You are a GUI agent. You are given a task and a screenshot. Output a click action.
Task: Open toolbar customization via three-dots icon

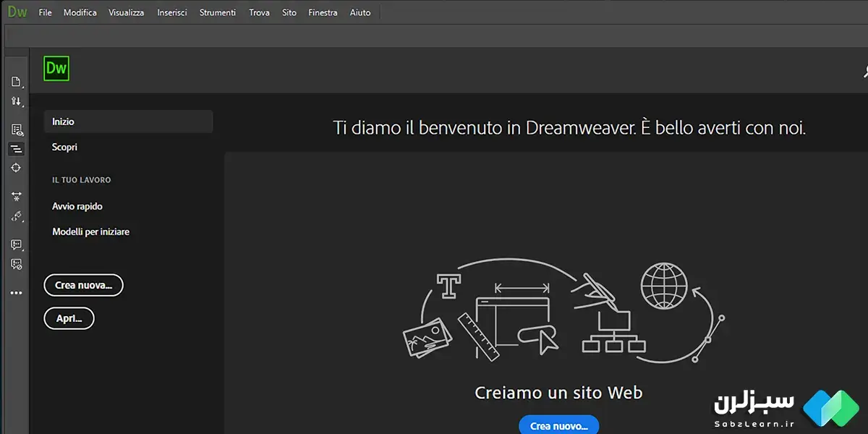click(16, 293)
